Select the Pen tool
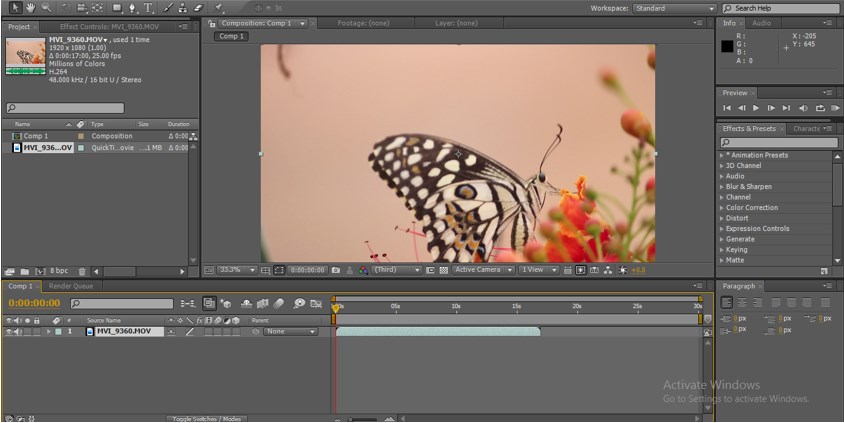Image resolution: width=844 pixels, height=423 pixels. (x=133, y=8)
